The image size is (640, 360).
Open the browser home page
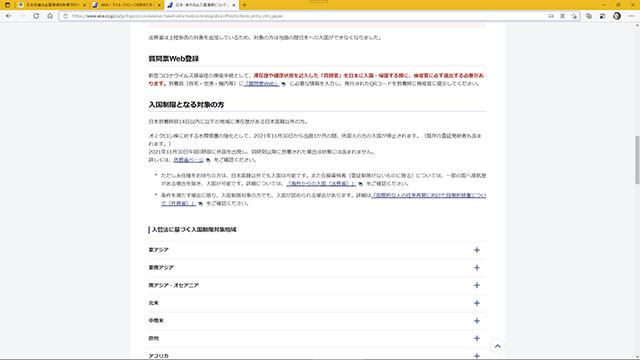(x=50, y=16)
